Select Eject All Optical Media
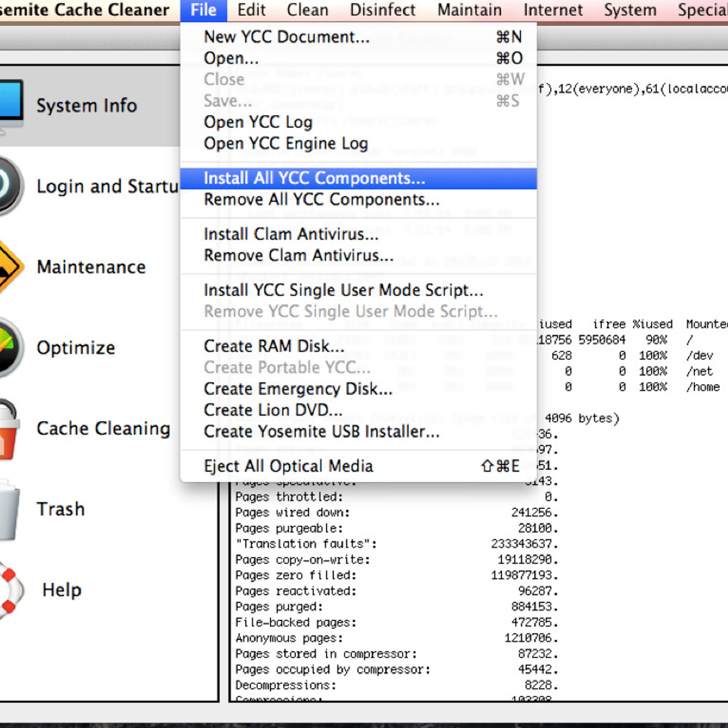The image size is (728, 728). [359, 466]
